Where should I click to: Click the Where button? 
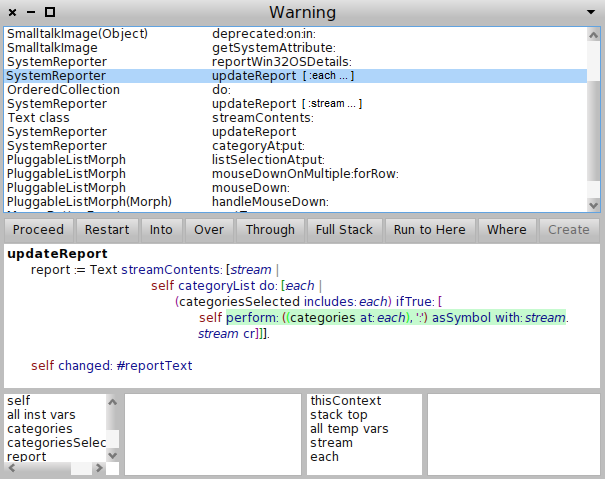click(507, 230)
